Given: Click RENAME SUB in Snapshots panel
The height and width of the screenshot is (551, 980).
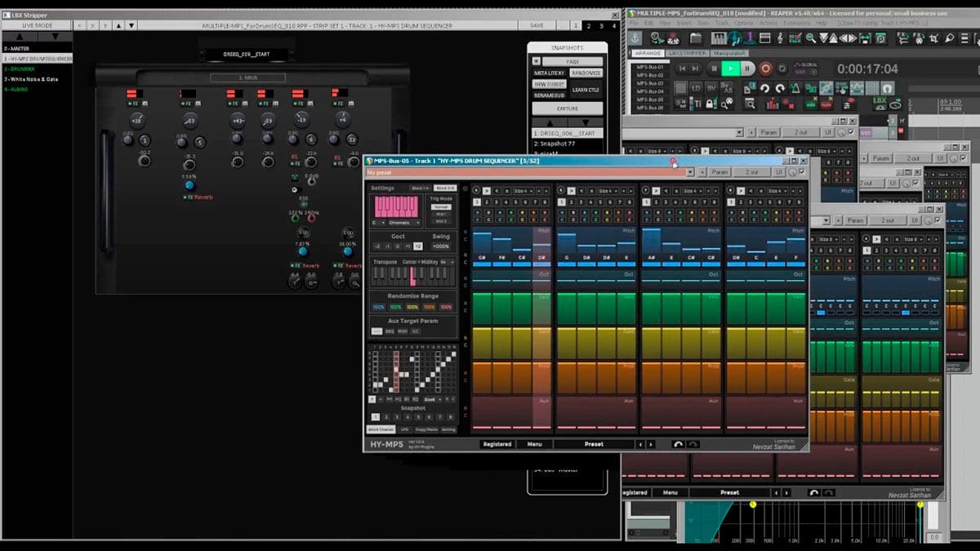Looking at the screenshot, I should [550, 95].
